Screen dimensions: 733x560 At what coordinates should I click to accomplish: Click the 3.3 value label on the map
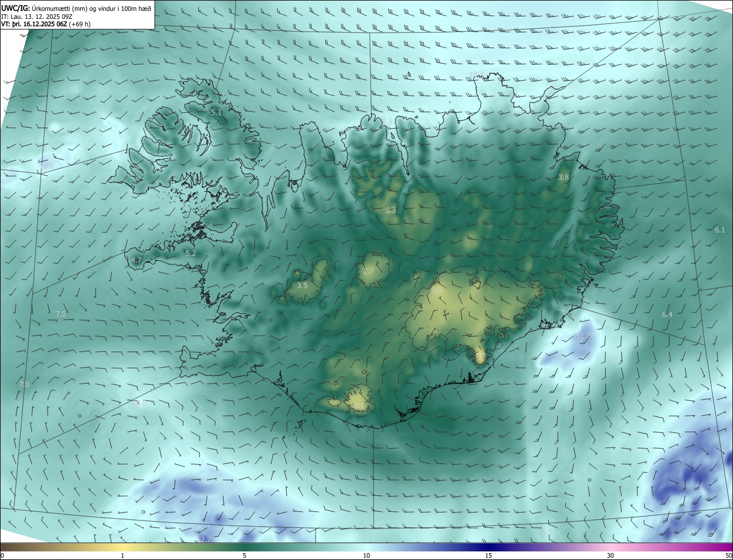391,211
